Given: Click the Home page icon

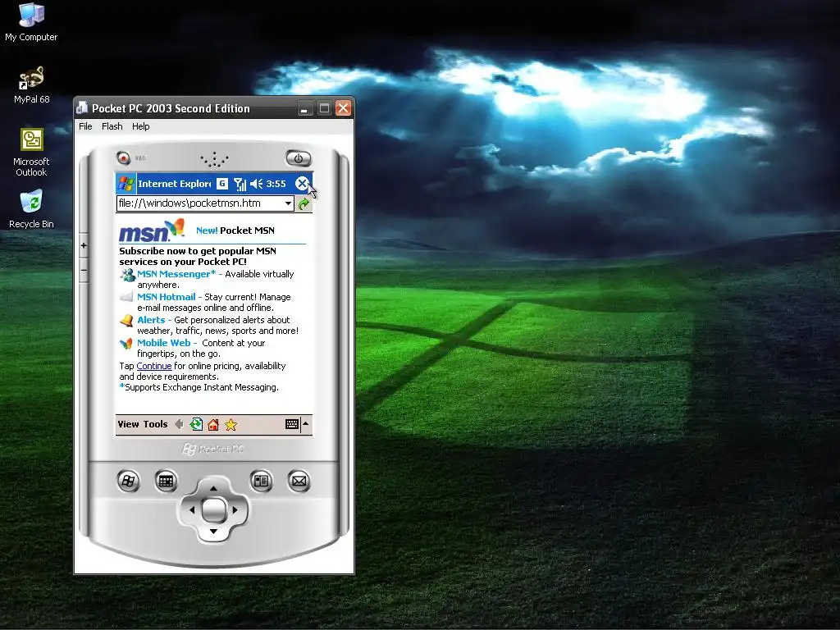Looking at the screenshot, I should tap(213, 425).
